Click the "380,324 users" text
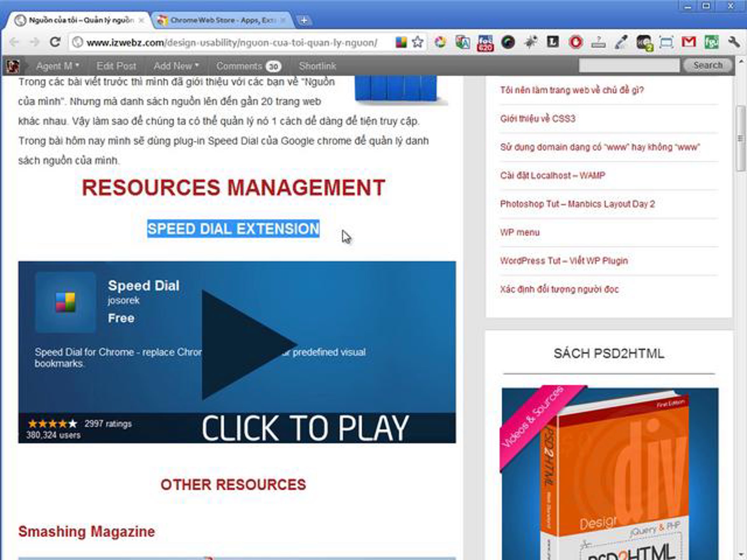 pyautogui.click(x=53, y=435)
